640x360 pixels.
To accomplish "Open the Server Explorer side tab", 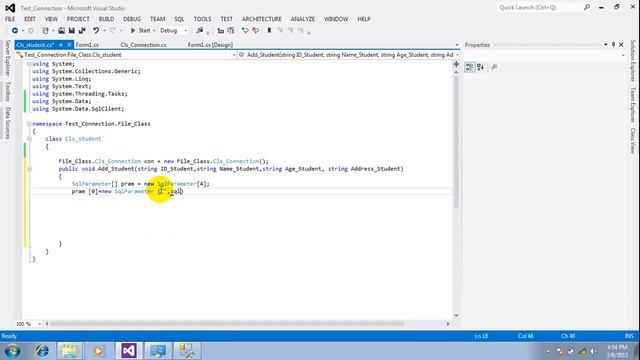I will (x=7, y=58).
